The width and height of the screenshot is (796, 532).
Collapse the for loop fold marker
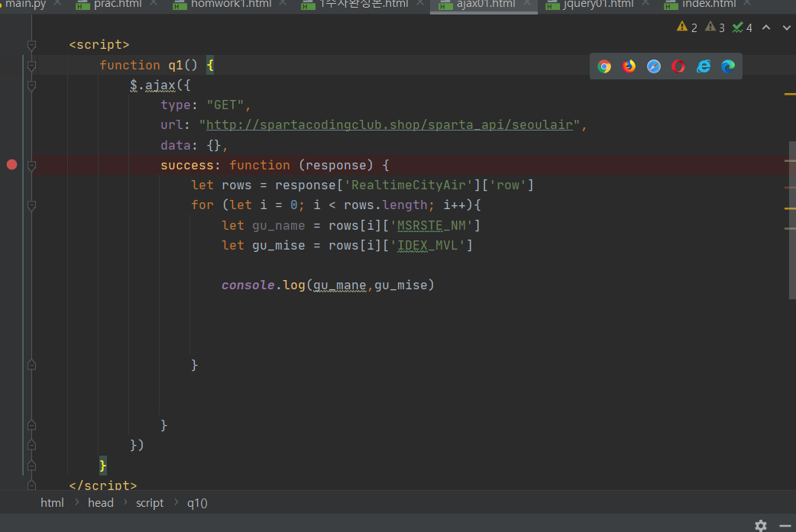(x=31, y=205)
